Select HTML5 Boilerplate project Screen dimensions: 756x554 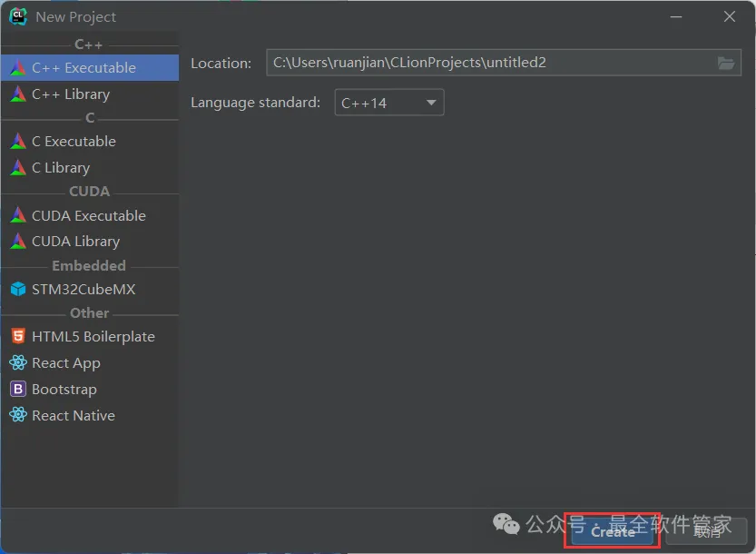pos(90,336)
